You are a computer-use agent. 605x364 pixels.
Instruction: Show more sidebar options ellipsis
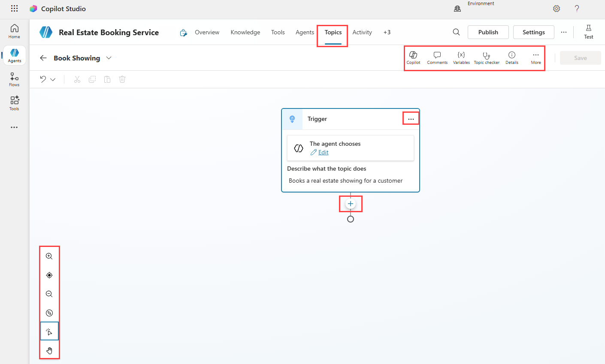tap(14, 127)
